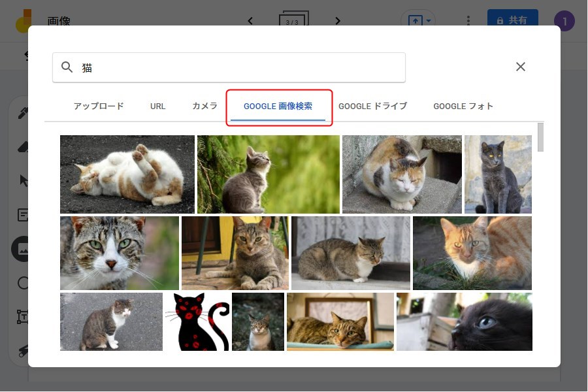Open the 3/3 slide counter
Image resolution: width=588 pixels, height=392 pixels.
click(293, 19)
